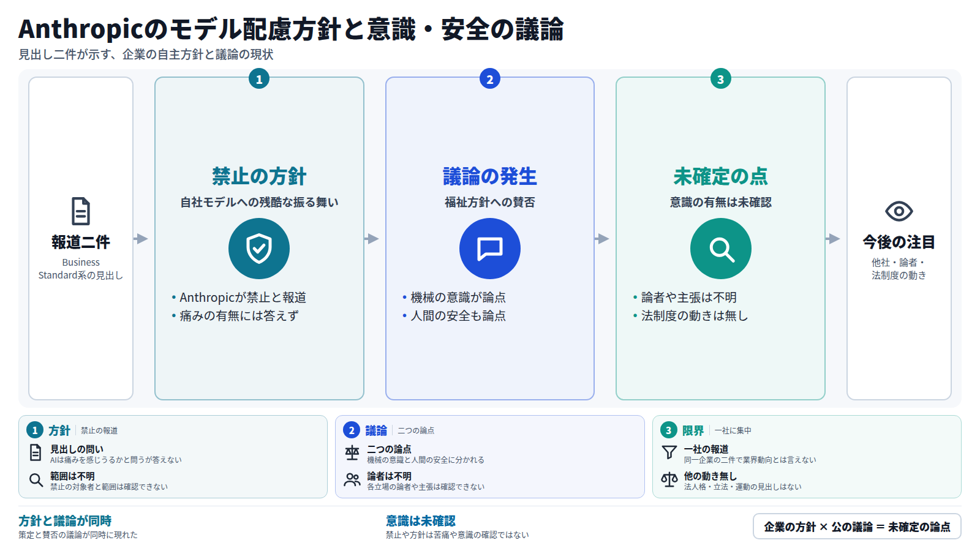Click the magnifier icon under 未確定の点
980x551 pixels.
721,249
